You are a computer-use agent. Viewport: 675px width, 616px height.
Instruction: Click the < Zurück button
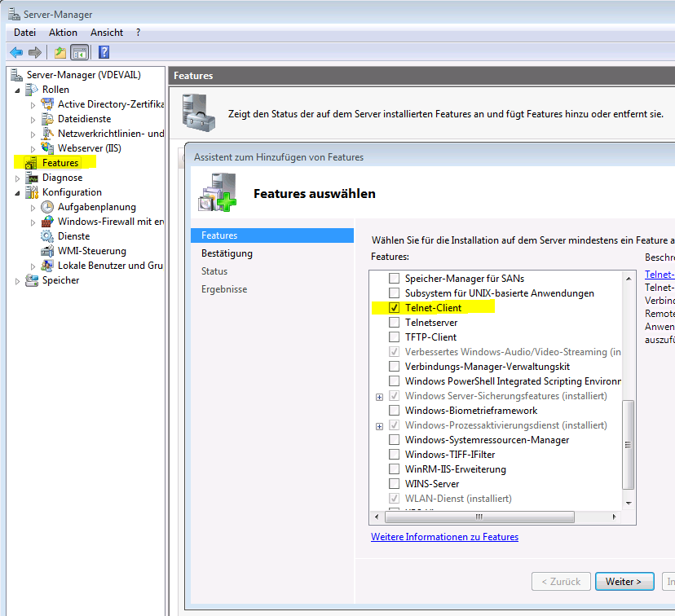[562, 582]
